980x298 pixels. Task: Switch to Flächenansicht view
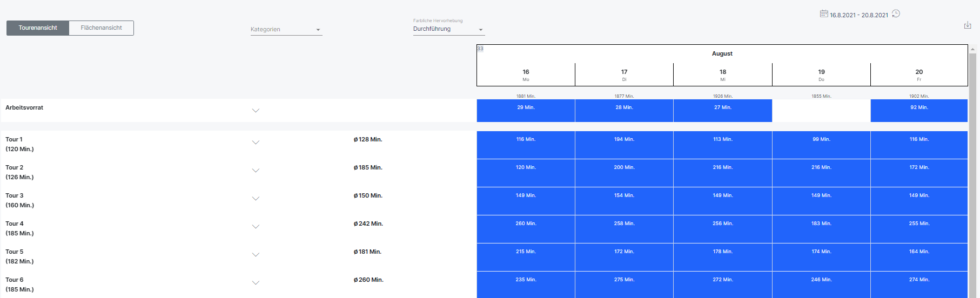(101, 28)
